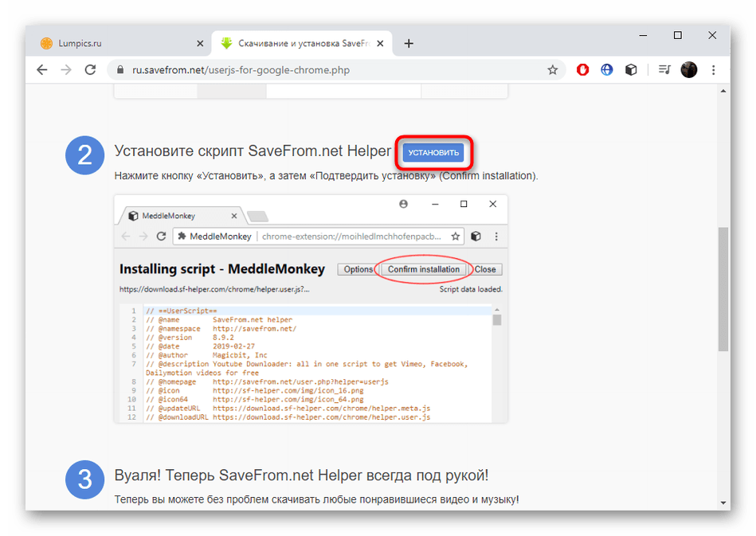Open Chrome three-dot menu
The width and height of the screenshot is (756, 536).
[714, 70]
